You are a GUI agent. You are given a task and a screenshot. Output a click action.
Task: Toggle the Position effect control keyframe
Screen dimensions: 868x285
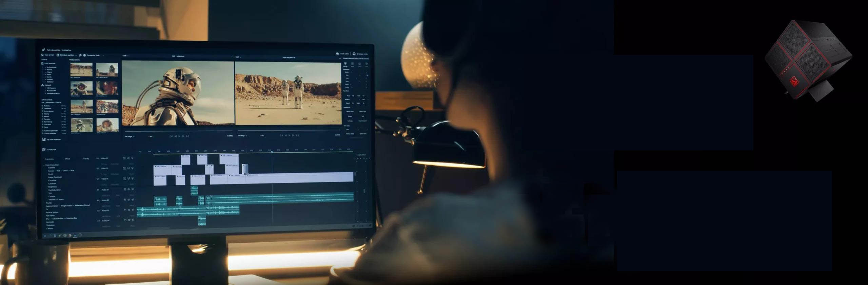tap(43, 106)
